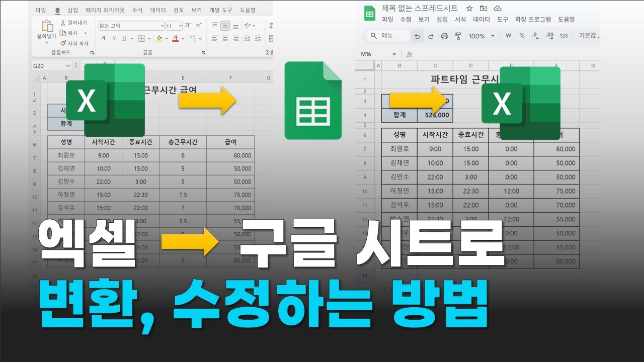Apply the yellow fill color bucket

point(159,38)
